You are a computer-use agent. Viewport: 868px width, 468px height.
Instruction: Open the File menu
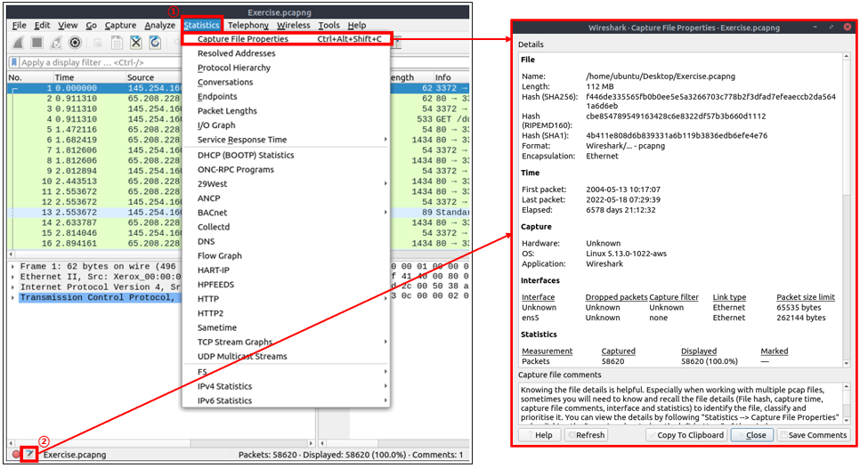coord(20,26)
